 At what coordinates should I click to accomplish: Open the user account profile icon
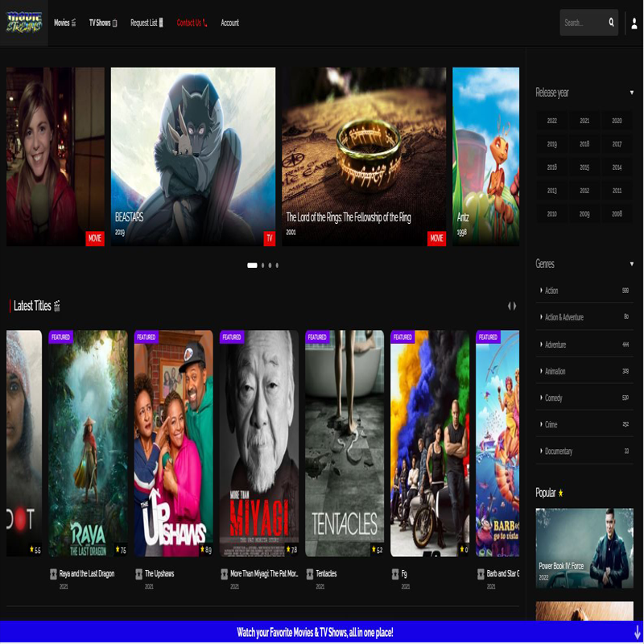point(634,23)
